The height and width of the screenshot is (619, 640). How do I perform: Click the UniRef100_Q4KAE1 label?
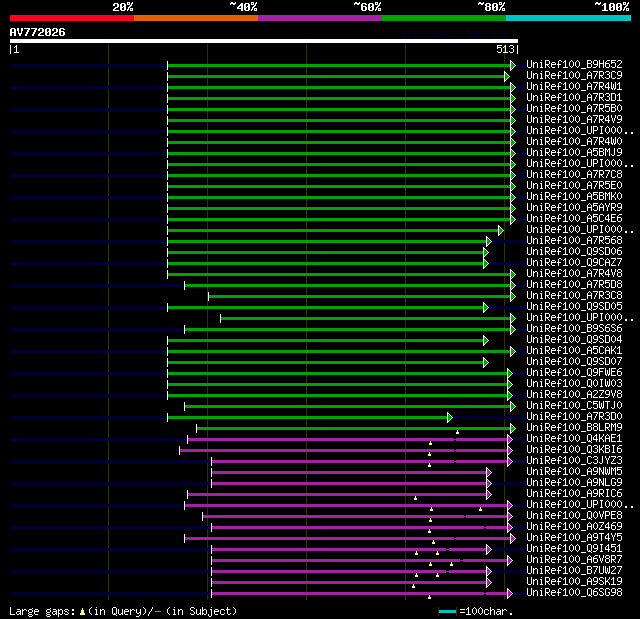click(574, 439)
